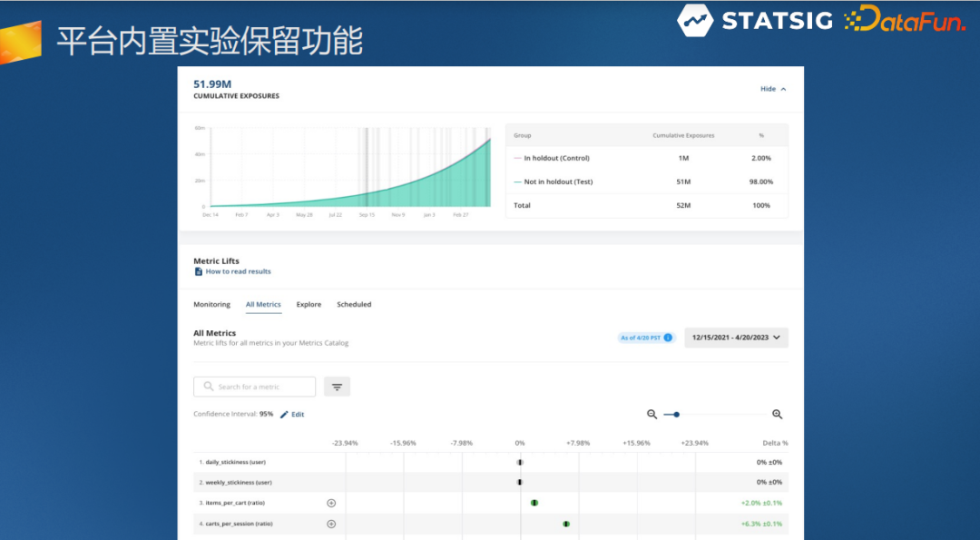Viewport: 980px width, 540px height.
Task: Toggle the In holdout (Control) legend series
Action: coord(556,158)
